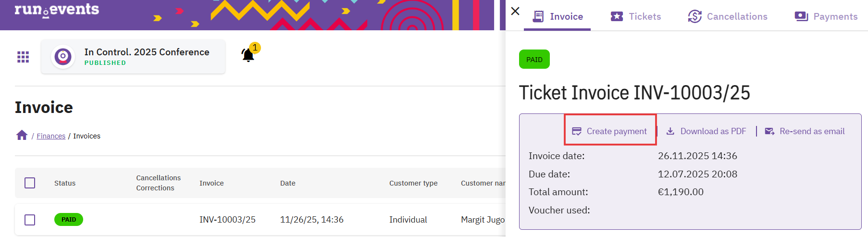Switch to the Tickets tab
868x237 pixels.
click(x=636, y=16)
